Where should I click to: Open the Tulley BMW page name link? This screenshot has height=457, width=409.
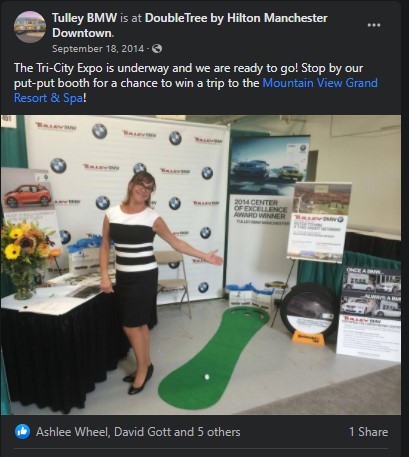[x=84, y=18]
